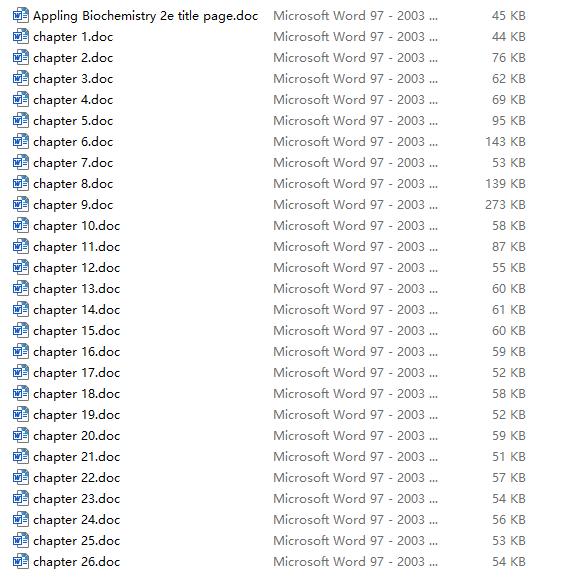
Task: Click the '143 KB' size of chapter 6.doc
Action: coord(505,142)
